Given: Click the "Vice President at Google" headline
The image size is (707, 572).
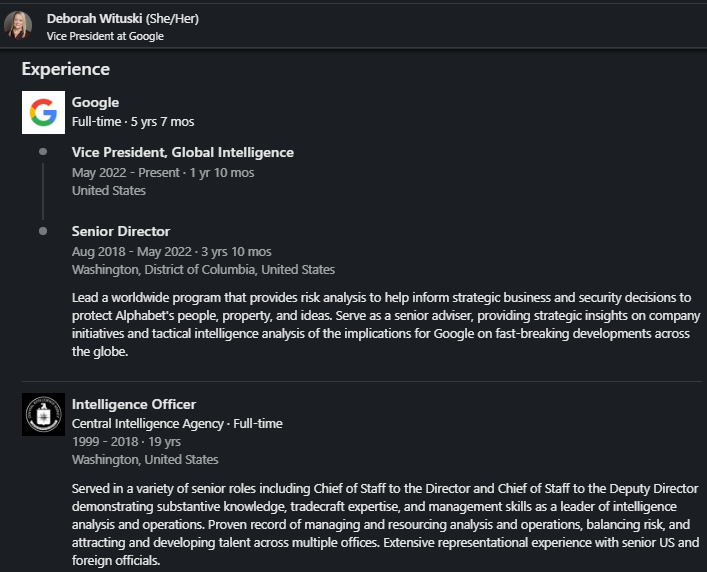Looking at the screenshot, I should pyautogui.click(x=105, y=36).
